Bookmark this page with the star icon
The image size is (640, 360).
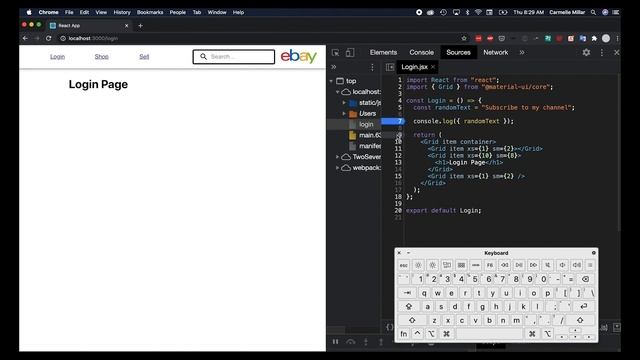[464, 38]
